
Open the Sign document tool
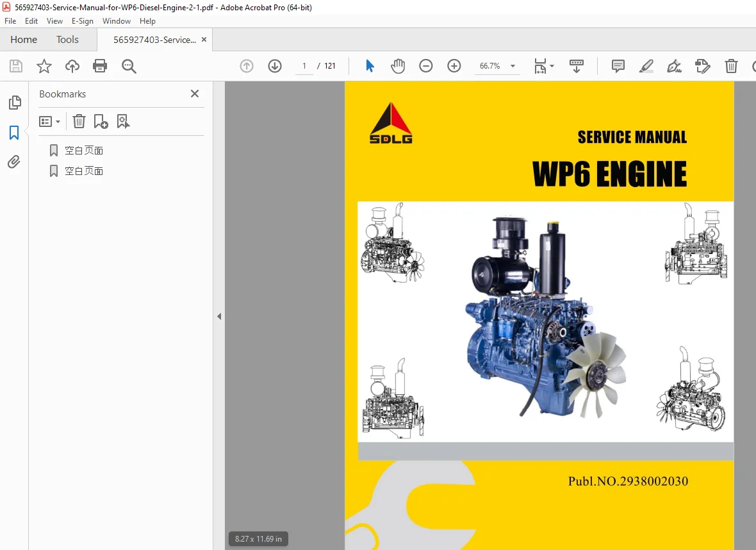[674, 66]
